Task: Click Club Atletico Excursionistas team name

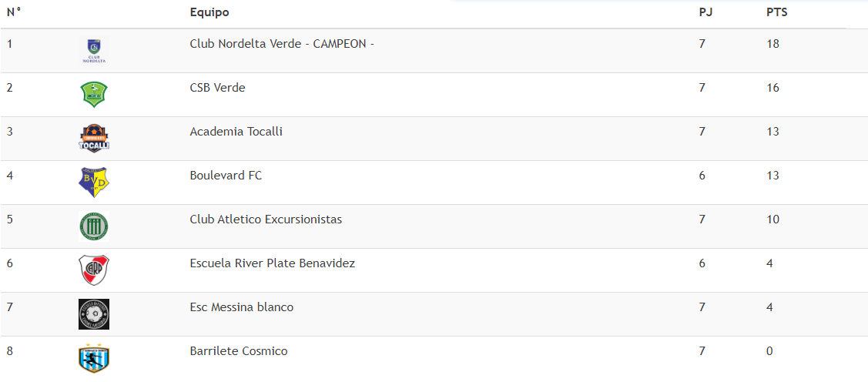Action: [266, 219]
